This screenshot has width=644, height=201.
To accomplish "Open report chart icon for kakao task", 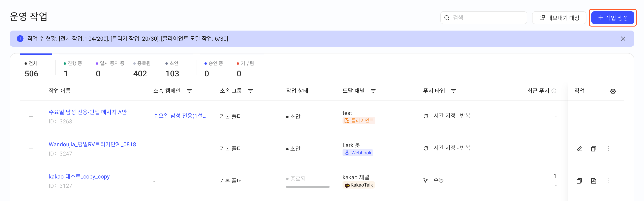I will point(593,181).
